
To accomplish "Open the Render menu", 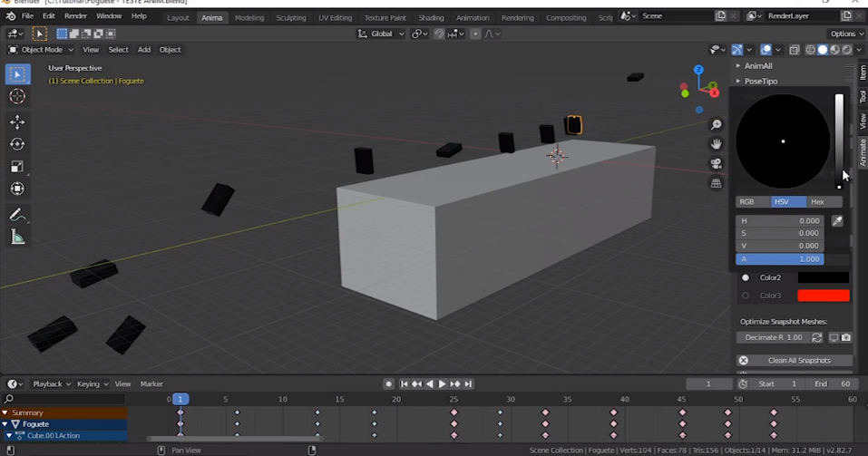I will click(76, 16).
